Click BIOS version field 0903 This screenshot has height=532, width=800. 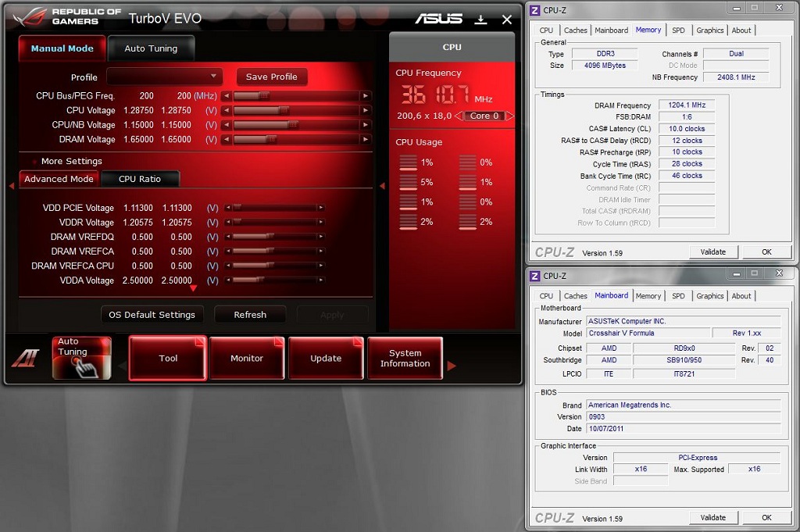coord(683,416)
